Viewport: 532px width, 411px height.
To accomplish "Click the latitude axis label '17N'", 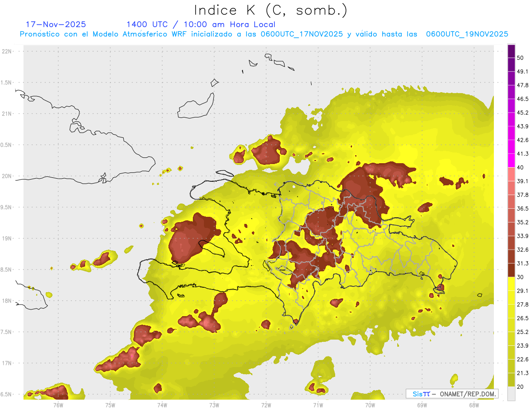I will (7, 364).
